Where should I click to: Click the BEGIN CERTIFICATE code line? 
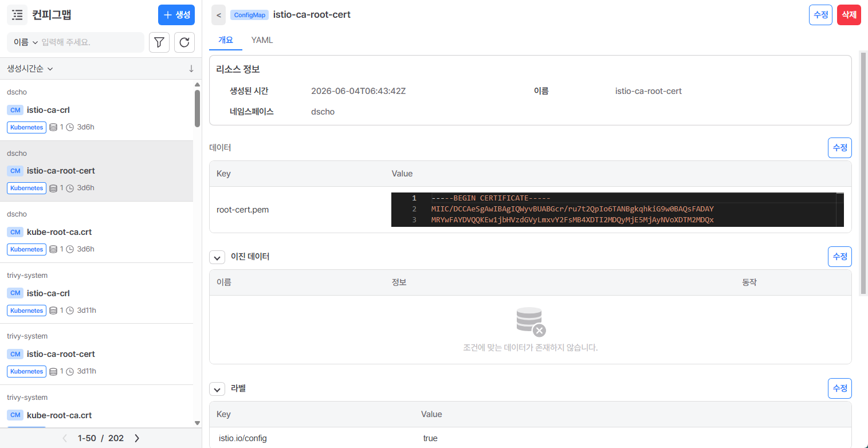(491, 198)
